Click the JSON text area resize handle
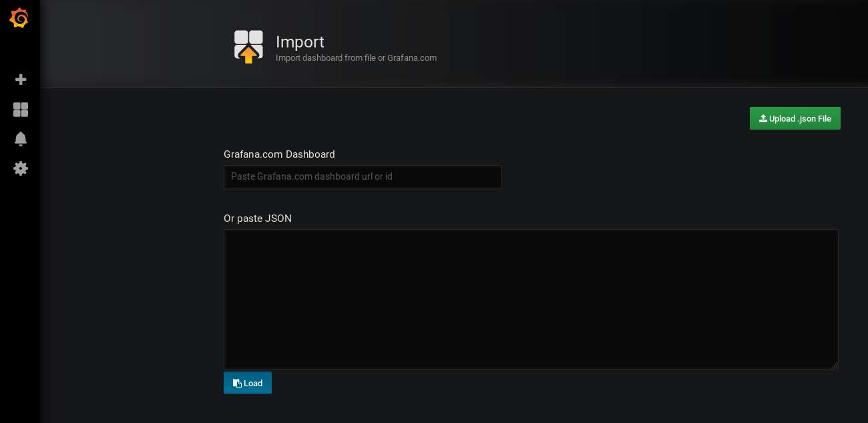This screenshot has width=868, height=423. [x=835, y=366]
